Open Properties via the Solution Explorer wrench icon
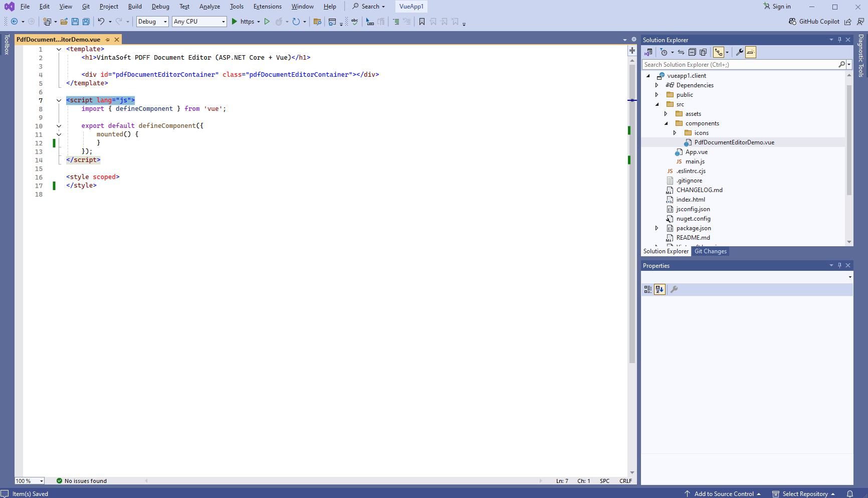Screen dimensions: 868x498 tap(739, 52)
